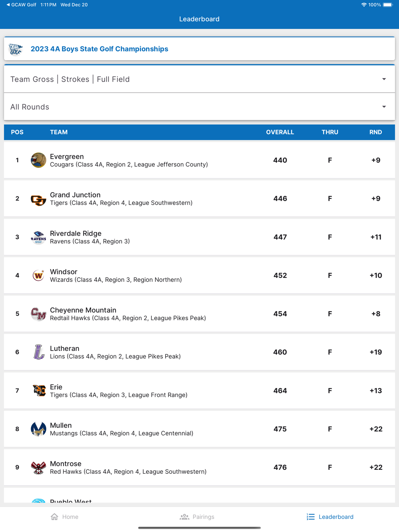Screen dimensions: 399x532
Task: Tap the Evergreen Cougars team logo
Action: click(38, 160)
